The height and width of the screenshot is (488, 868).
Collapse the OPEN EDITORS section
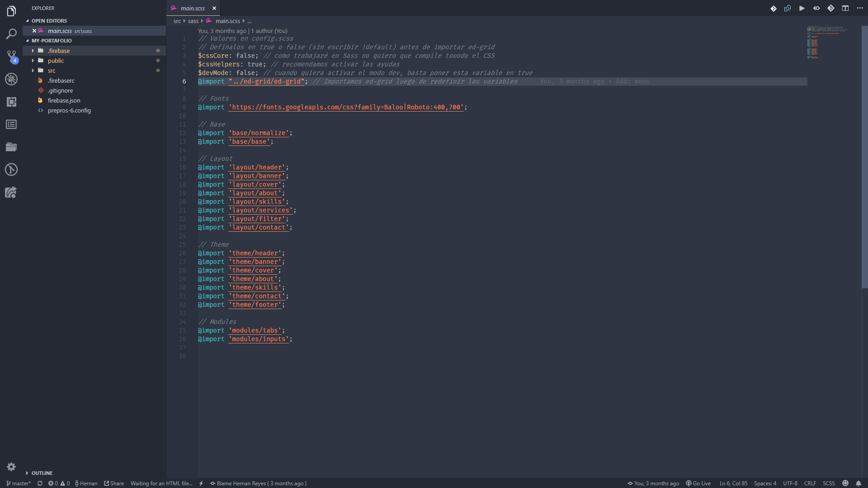(x=49, y=21)
